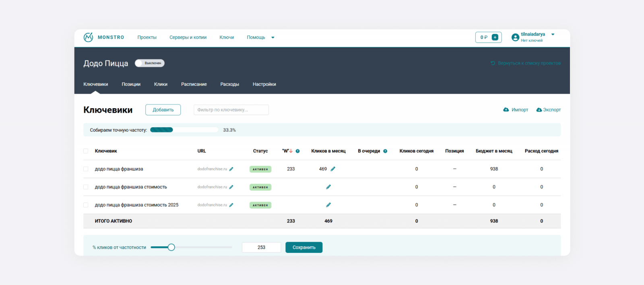Click the help icon next to В очереди
Screen dimensions: 644x285
(385, 151)
